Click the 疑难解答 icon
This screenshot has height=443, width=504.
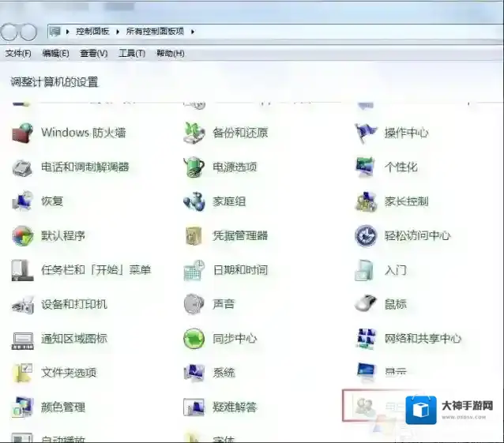(x=194, y=407)
